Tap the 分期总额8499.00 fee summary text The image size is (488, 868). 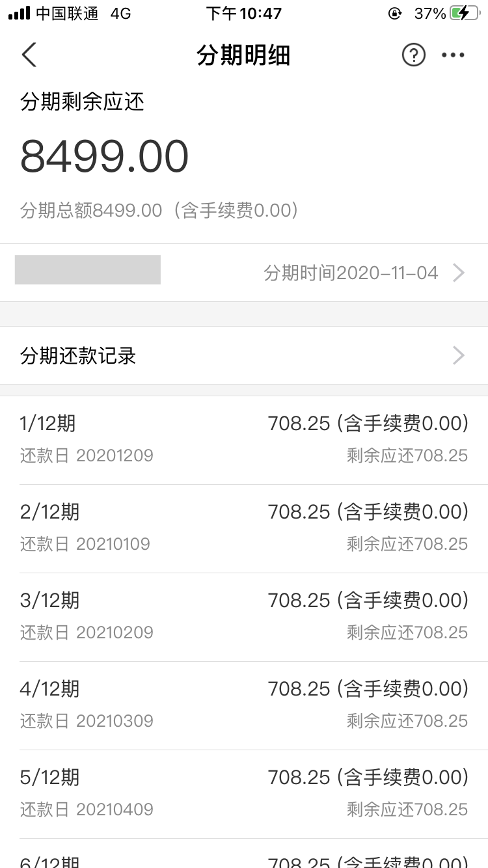click(159, 210)
